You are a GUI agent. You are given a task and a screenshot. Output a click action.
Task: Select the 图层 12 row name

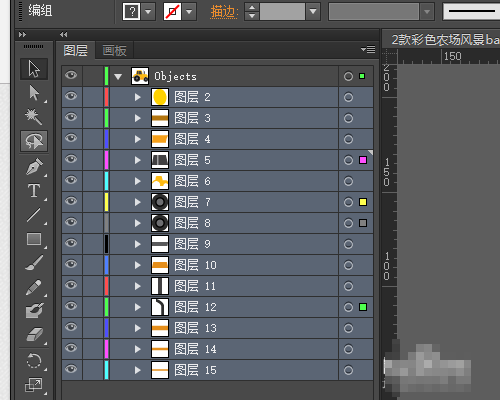[195, 307]
